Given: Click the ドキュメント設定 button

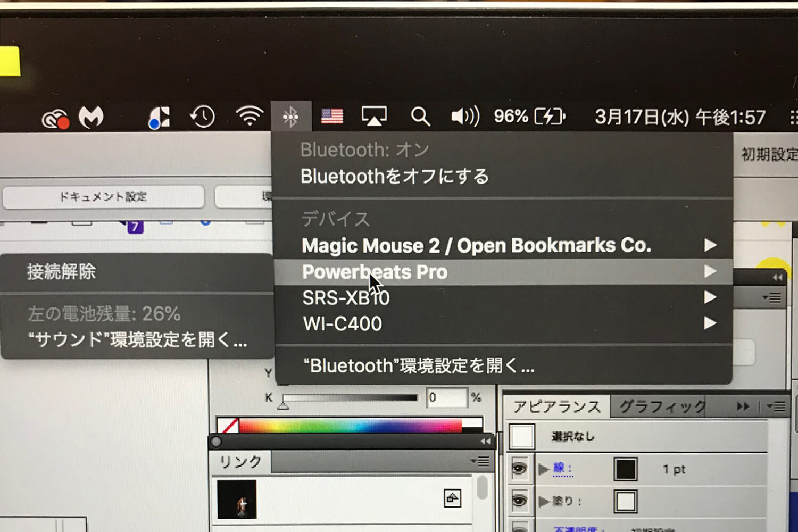Looking at the screenshot, I should pos(103,197).
